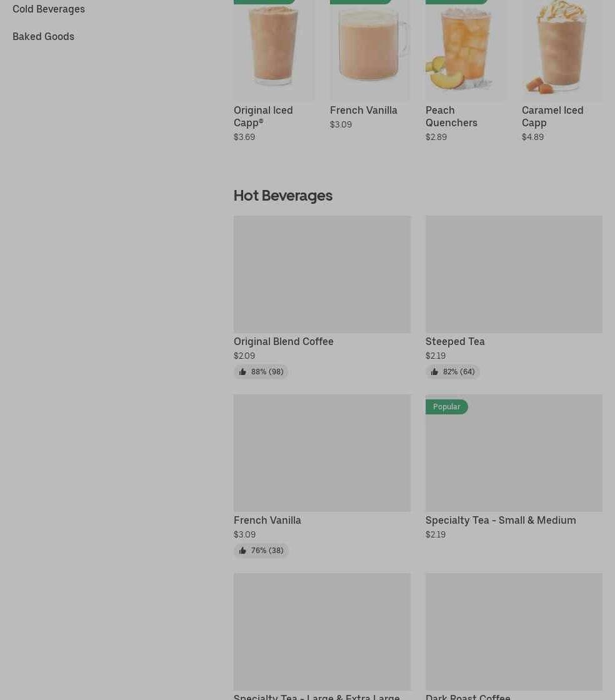Open Steeped Tea item title
The image size is (615, 700).
click(x=455, y=341)
